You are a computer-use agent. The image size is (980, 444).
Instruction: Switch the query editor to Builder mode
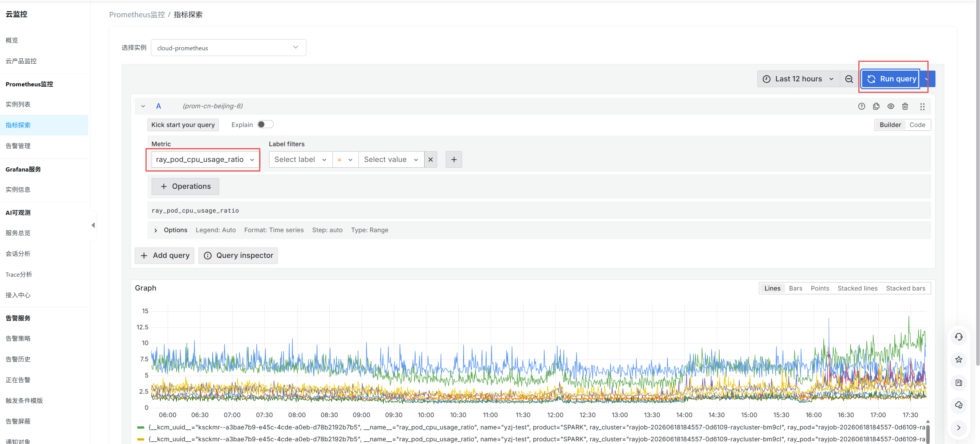[890, 125]
